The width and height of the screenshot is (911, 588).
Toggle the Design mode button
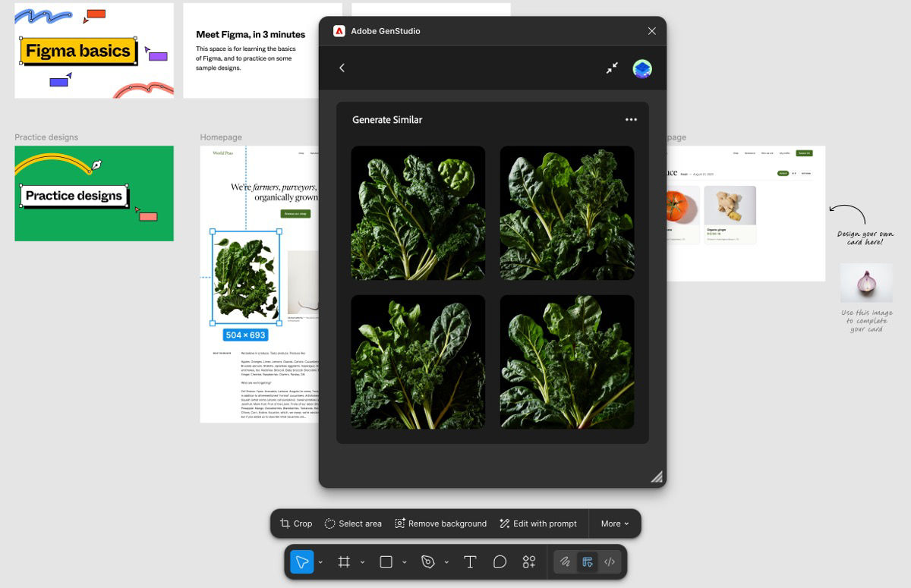pyautogui.click(x=587, y=561)
